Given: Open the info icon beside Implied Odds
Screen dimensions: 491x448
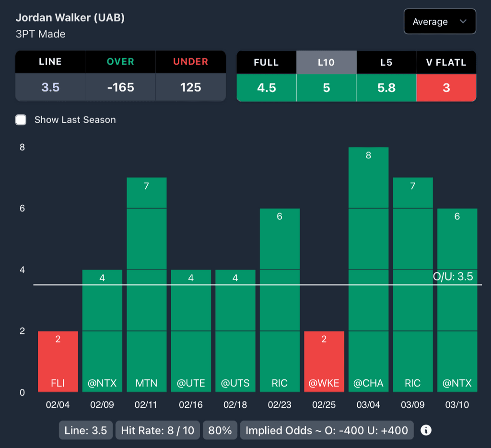Looking at the screenshot, I should point(426,430).
